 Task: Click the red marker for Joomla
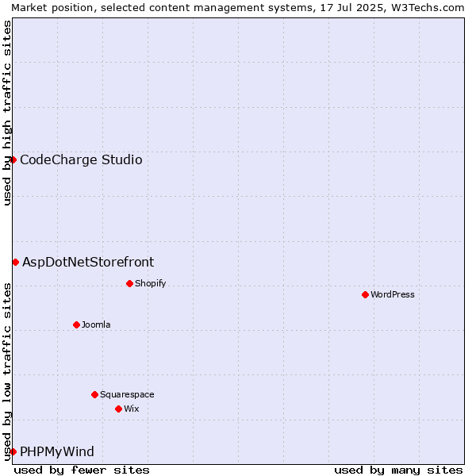tap(76, 324)
